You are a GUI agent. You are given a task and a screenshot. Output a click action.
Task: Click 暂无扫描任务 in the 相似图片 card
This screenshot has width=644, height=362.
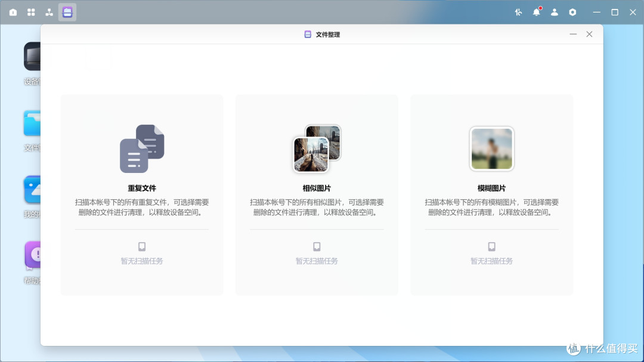pos(317,261)
